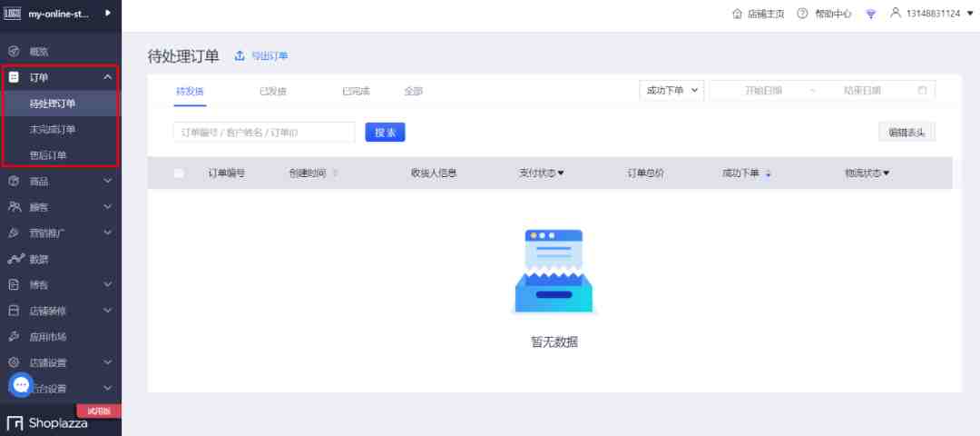Click the 收货人信息 column header
The height and width of the screenshot is (436, 980).
coord(434,173)
